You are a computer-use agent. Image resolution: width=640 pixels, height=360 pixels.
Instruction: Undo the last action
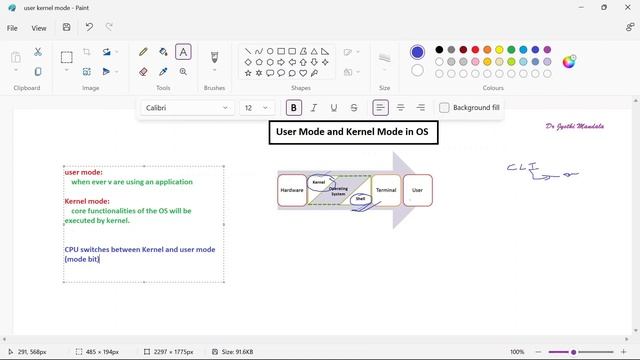coord(89,27)
